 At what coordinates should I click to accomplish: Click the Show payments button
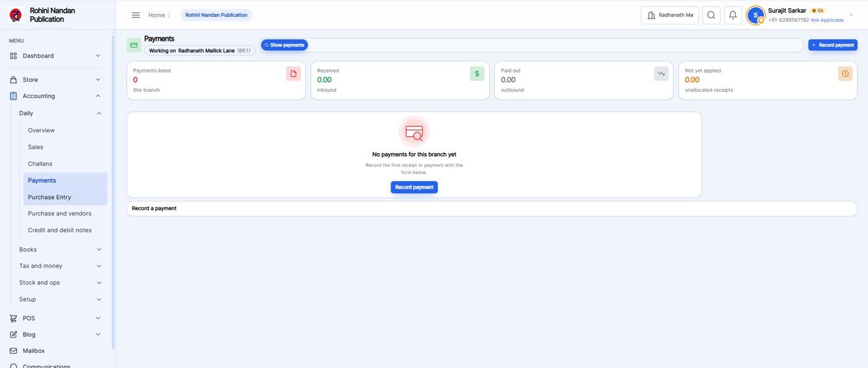click(285, 45)
